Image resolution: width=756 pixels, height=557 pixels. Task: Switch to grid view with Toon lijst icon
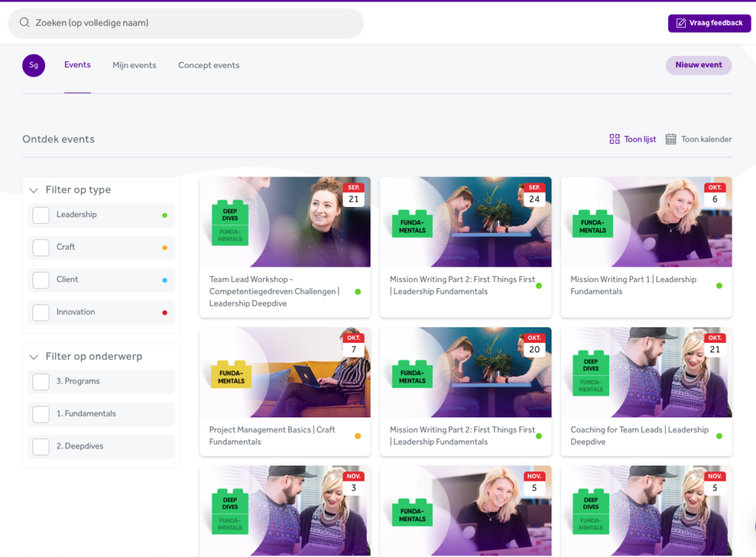click(614, 139)
